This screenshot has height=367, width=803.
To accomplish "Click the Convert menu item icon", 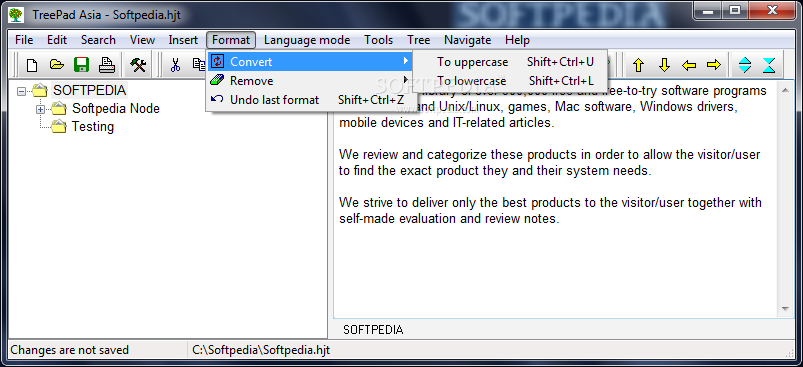I will (218, 61).
